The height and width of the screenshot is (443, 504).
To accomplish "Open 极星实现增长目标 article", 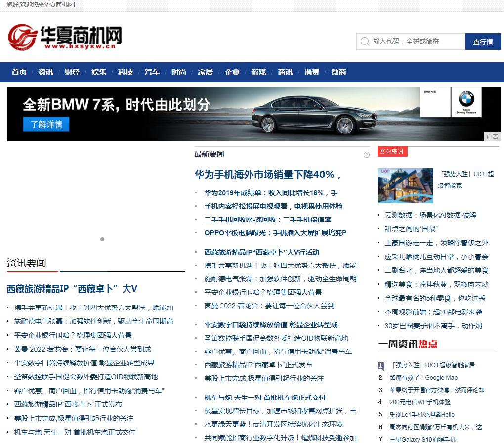I will coord(280,411).
